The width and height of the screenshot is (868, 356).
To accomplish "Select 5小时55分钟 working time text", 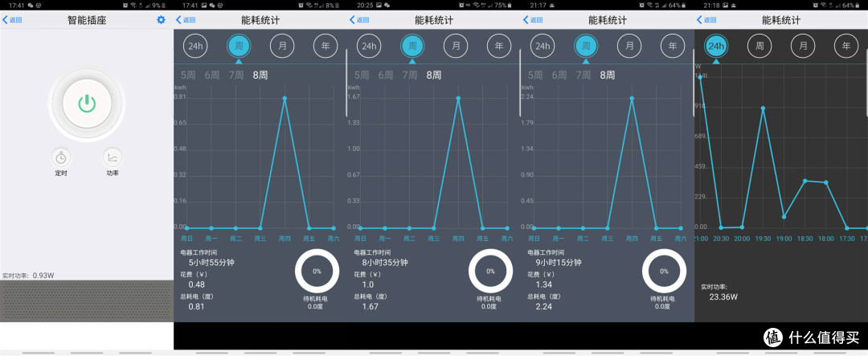I will (211, 263).
